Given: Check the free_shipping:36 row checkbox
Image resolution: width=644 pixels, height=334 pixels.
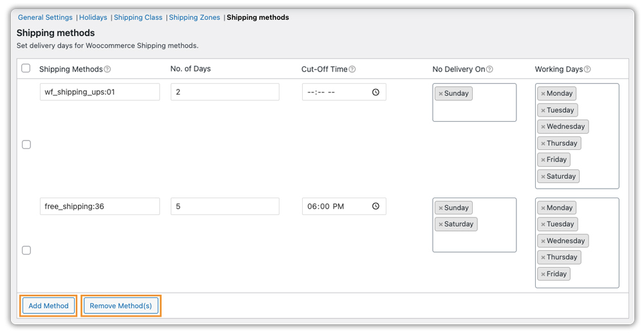Looking at the screenshot, I should click(x=26, y=250).
